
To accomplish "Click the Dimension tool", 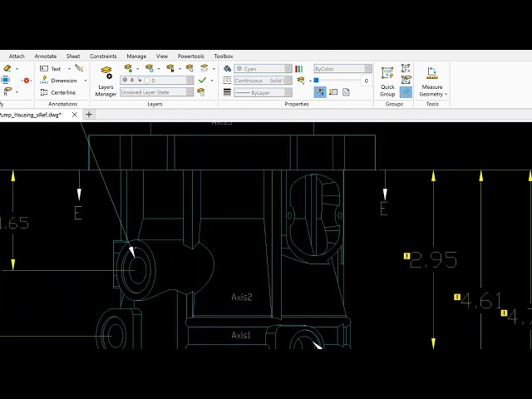I will tap(58, 81).
